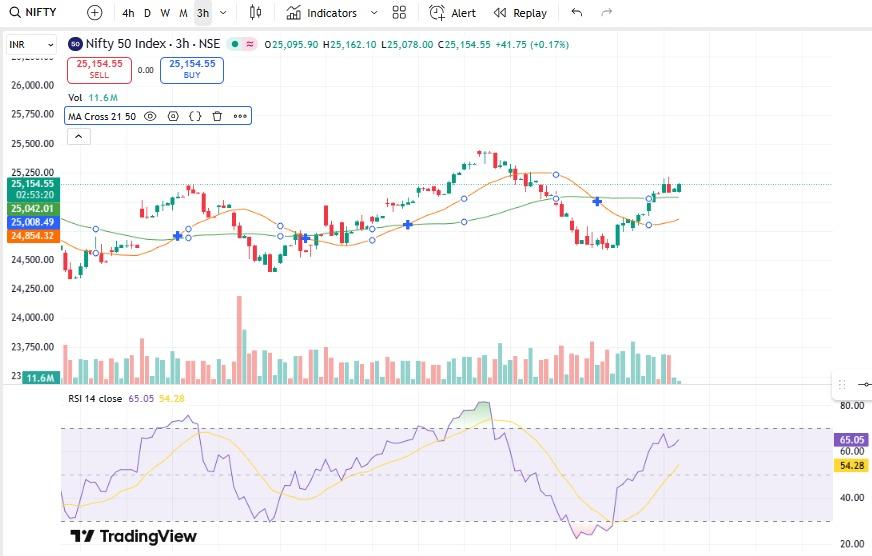Screen dimensions: 872x556
Task: Click the 25,154.55 SELL button
Action: coord(100,70)
